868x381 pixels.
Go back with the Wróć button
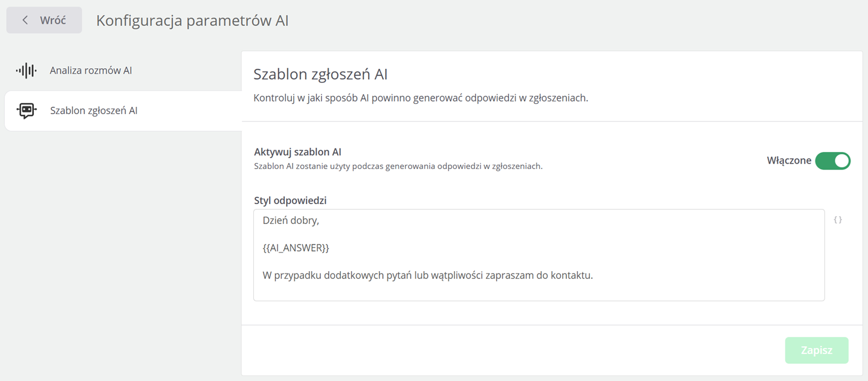(44, 21)
